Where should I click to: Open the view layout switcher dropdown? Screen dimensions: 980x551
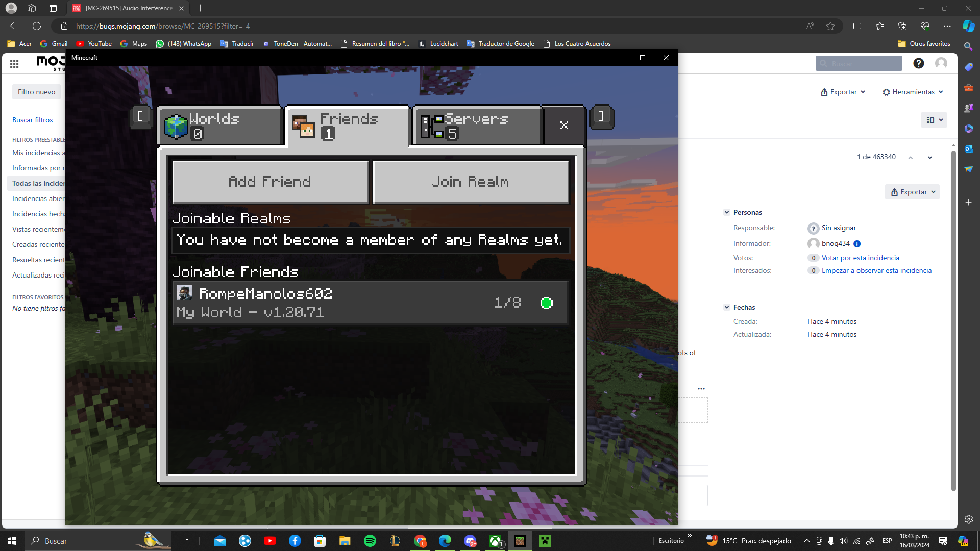[934, 120]
